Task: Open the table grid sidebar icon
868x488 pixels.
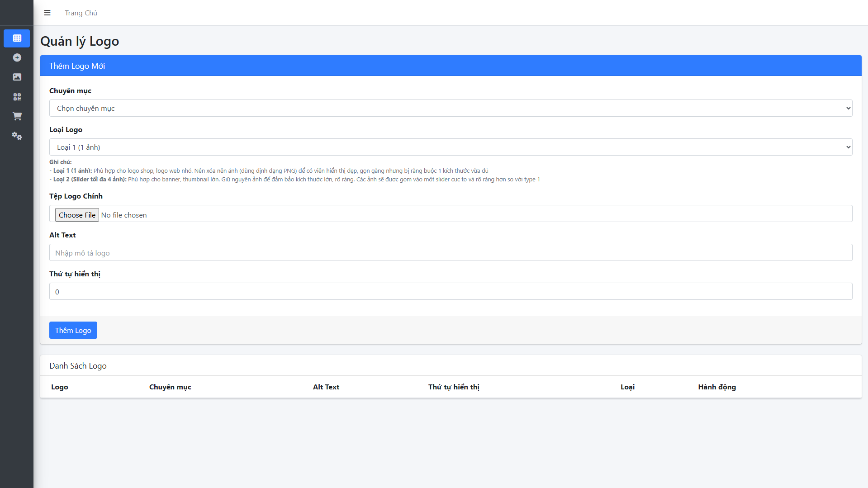Action: [x=17, y=38]
